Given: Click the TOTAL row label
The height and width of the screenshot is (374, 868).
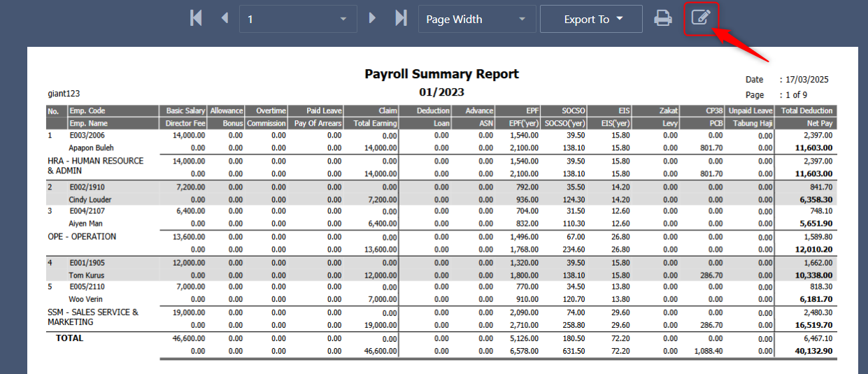Looking at the screenshot, I should point(70,338).
